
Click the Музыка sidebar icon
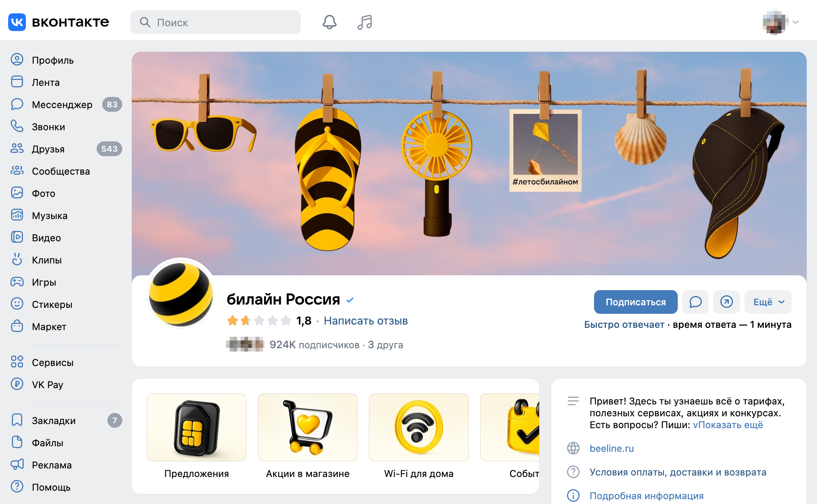click(x=17, y=215)
